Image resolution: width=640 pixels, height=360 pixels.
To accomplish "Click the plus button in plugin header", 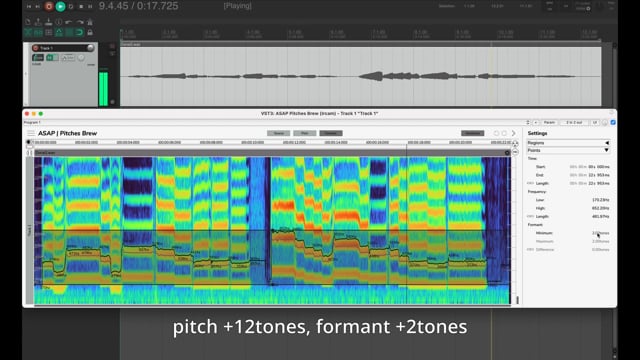I will (536, 122).
